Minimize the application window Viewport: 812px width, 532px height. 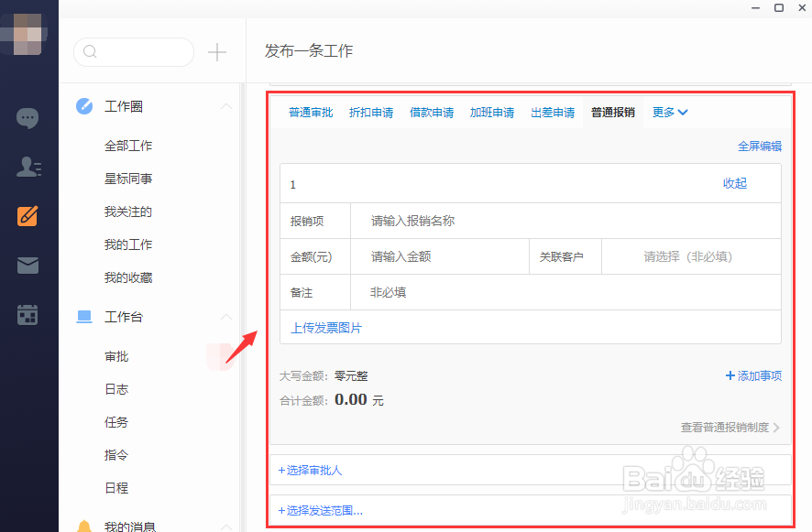click(755, 8)
